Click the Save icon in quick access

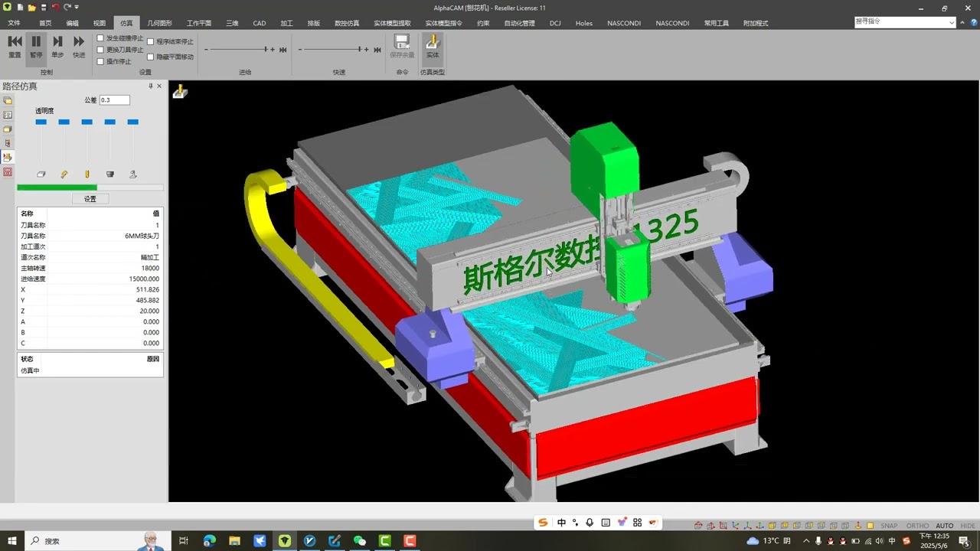44,7
